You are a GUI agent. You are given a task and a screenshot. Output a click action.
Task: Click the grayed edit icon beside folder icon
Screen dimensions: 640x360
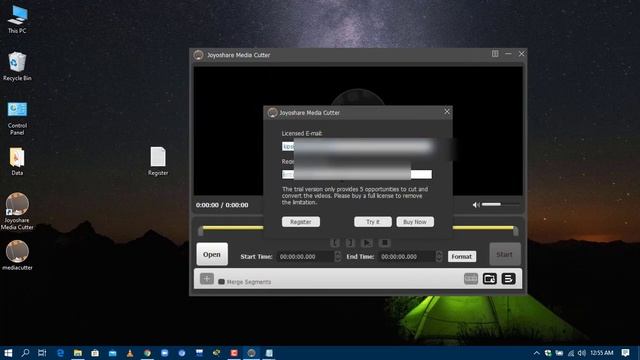(471, 279)
